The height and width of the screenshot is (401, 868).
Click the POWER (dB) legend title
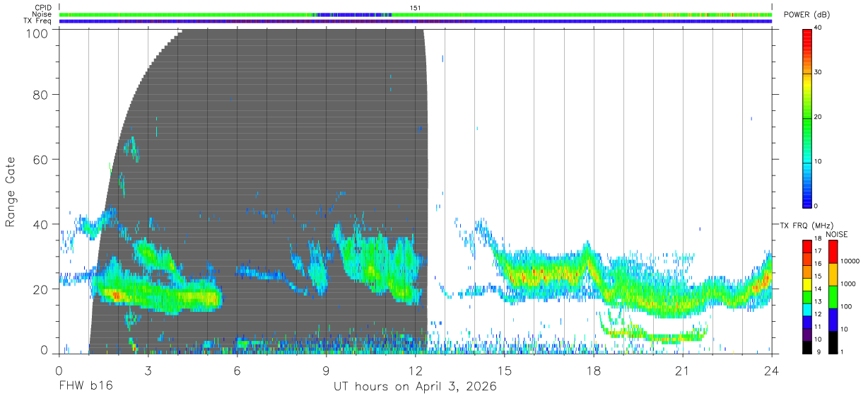pyautogui.click(x=807, y=15)
